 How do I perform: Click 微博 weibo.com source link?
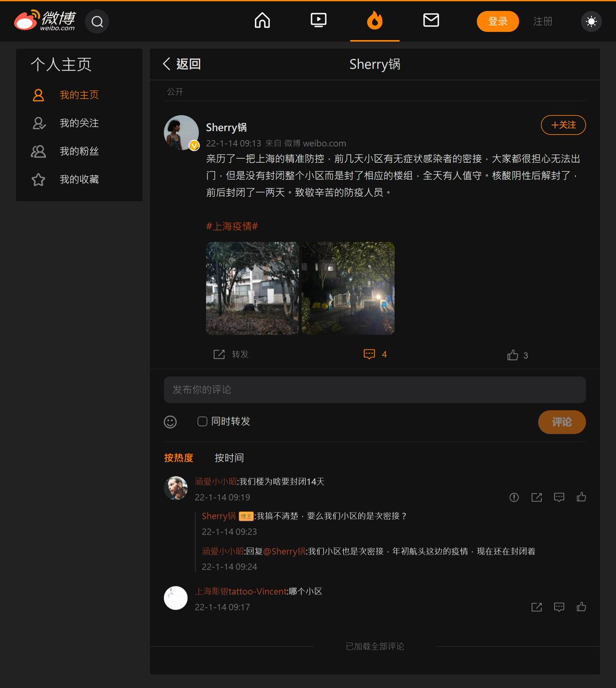315,143
